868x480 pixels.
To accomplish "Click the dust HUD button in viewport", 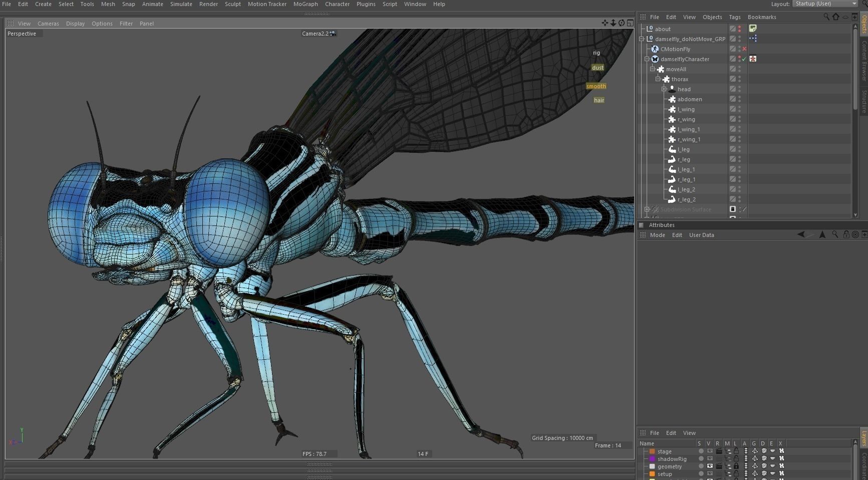I will pyautogui.click(x=598, y=68).
